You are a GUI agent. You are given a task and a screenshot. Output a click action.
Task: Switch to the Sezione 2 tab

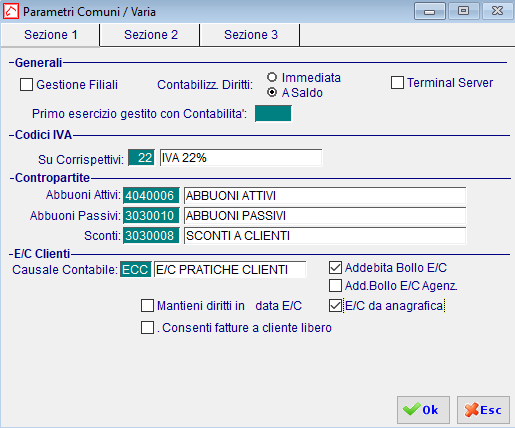(x=151, y=35)
